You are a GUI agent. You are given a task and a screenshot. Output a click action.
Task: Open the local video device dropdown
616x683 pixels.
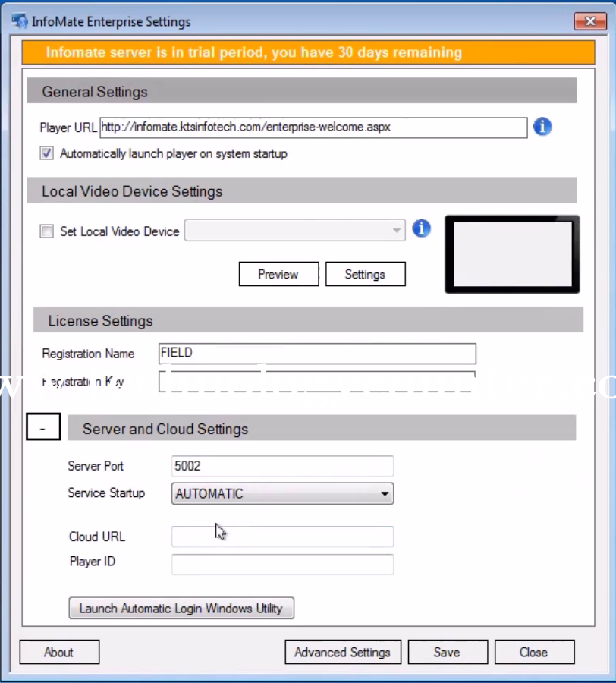point(294,230)
